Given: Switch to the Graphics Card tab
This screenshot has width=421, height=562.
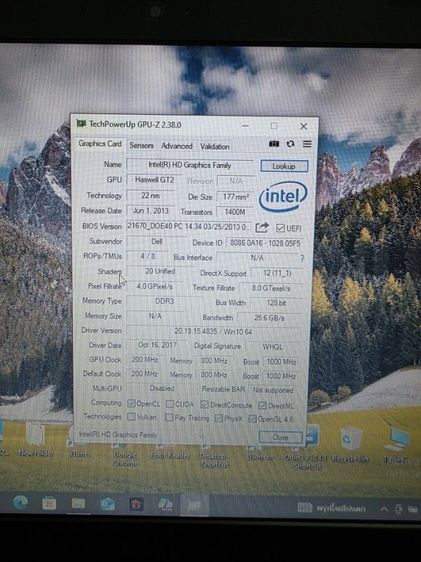Looking at the screenshot, I should pyautogui.click(x=100, y=144).
